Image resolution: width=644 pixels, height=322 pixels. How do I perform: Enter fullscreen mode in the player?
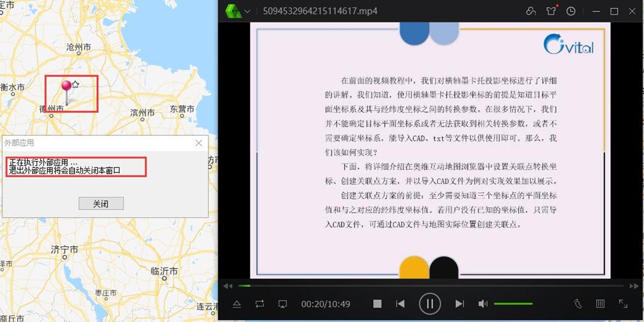coord(623,304)
